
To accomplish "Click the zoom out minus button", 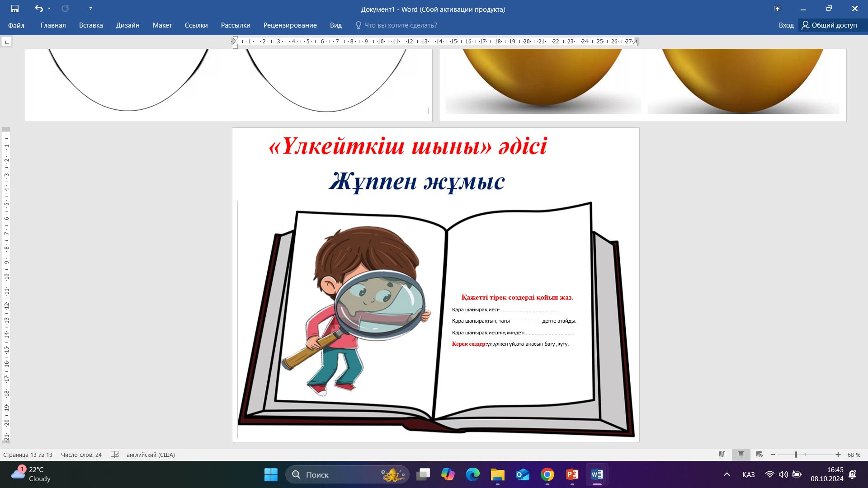I will click(x=774, y=455).
